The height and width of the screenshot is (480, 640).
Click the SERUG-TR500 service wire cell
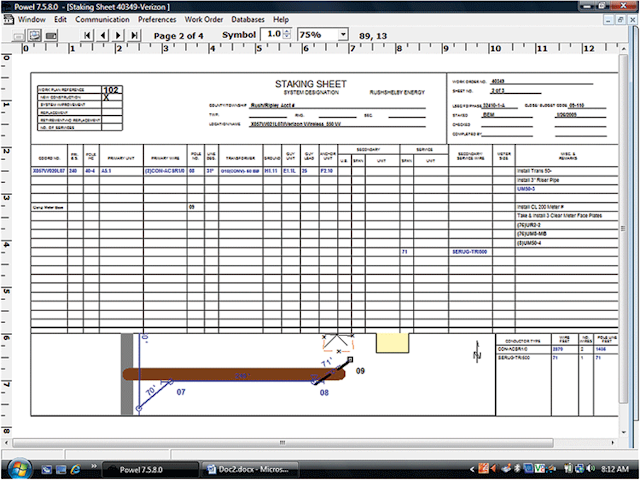point(469,251)
